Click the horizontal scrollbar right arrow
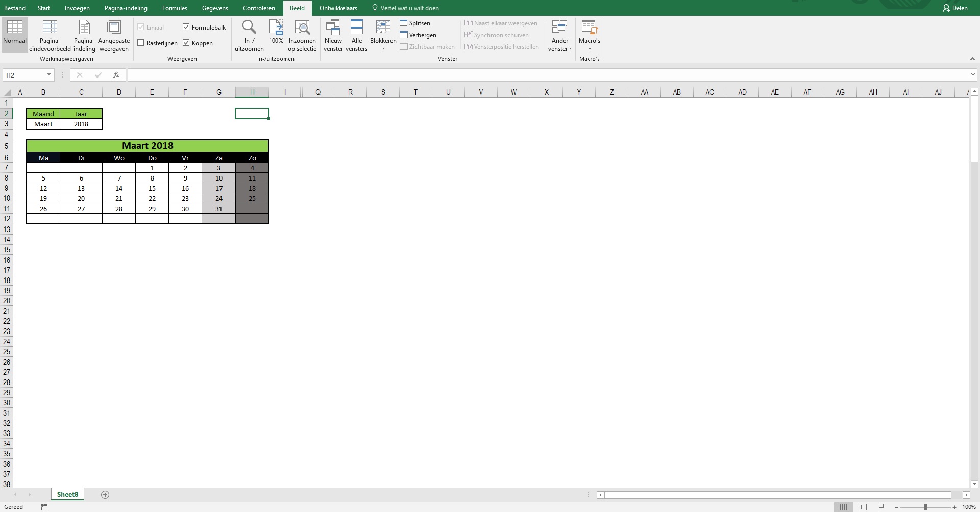This screenshot has height=512, width=980. pyautogui.click(x=966, y=495)
